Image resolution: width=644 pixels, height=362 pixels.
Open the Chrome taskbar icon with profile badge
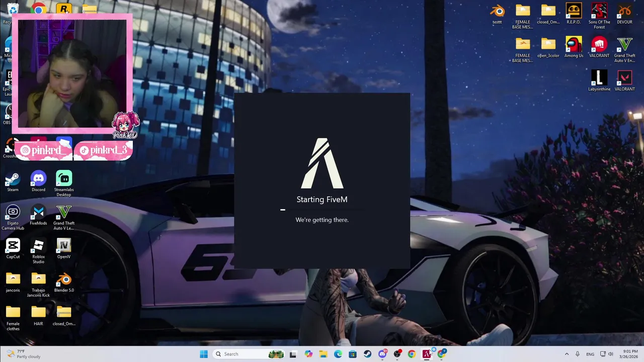click(442, 354)
